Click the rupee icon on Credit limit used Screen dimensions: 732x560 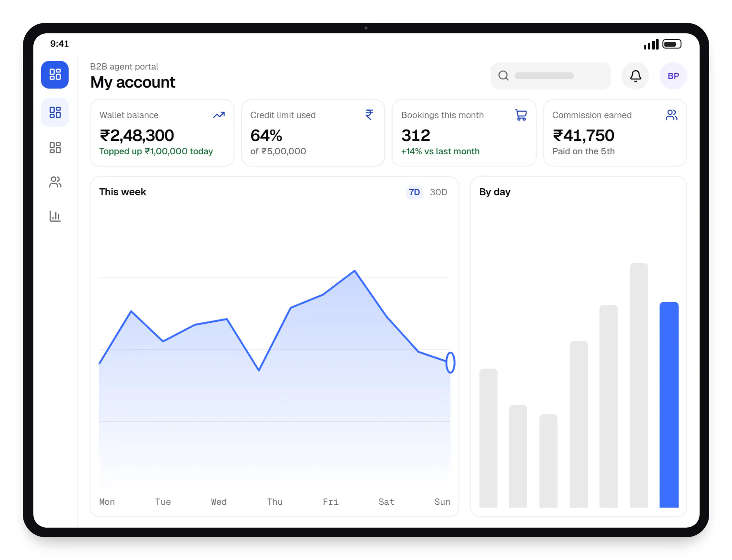pyautogui.click(x=369, y=115)
